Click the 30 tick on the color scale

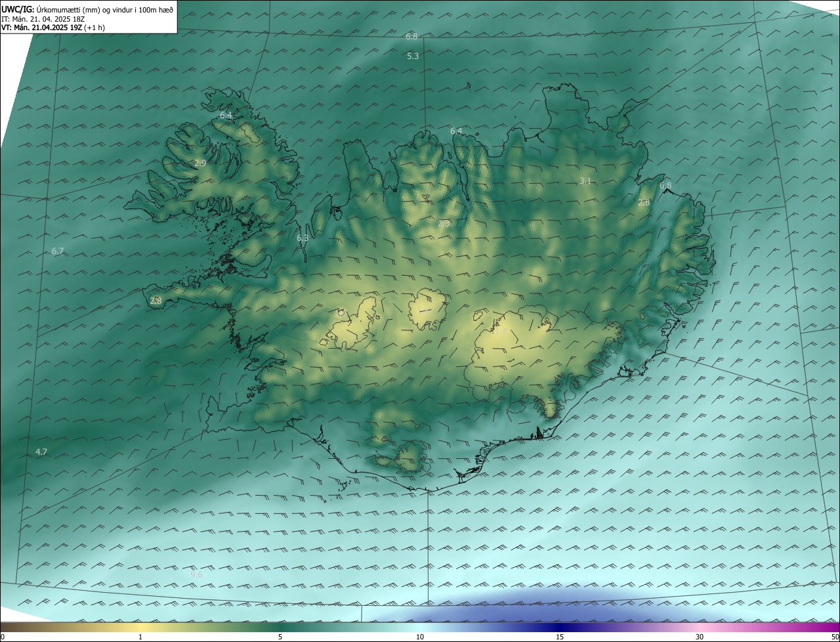coord(700,637)
